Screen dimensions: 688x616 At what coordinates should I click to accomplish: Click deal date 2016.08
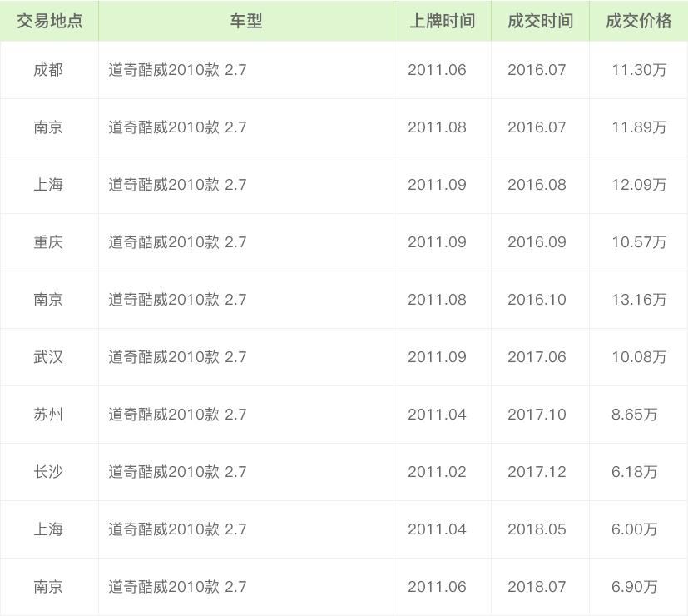tap(537, 185)
